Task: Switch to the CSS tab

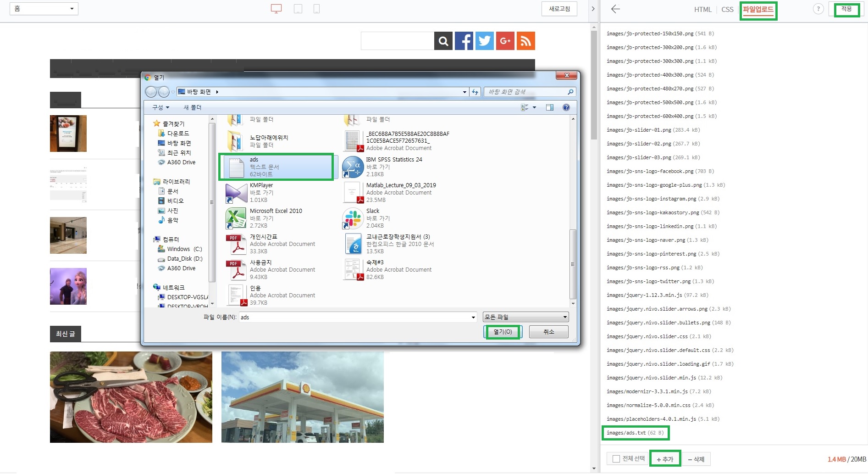Action: [727, 9]
